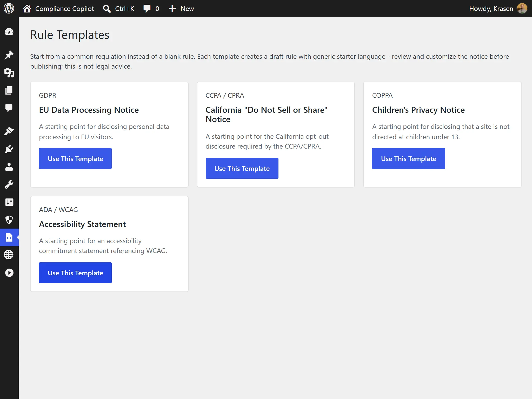Click the Rule Templates page heading
The width and height of the screenshot is (532, 399).
click(x=70, y=35)
